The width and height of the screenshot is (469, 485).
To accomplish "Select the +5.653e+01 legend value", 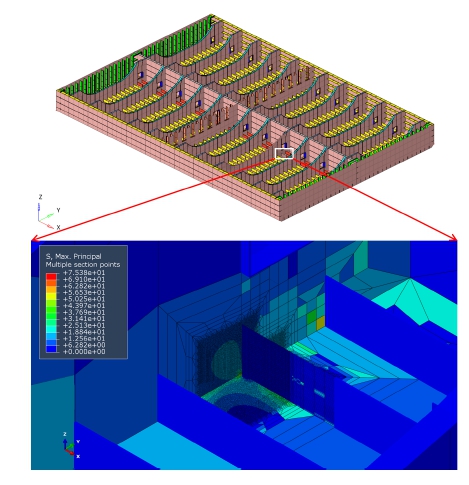I will point(84,292).
